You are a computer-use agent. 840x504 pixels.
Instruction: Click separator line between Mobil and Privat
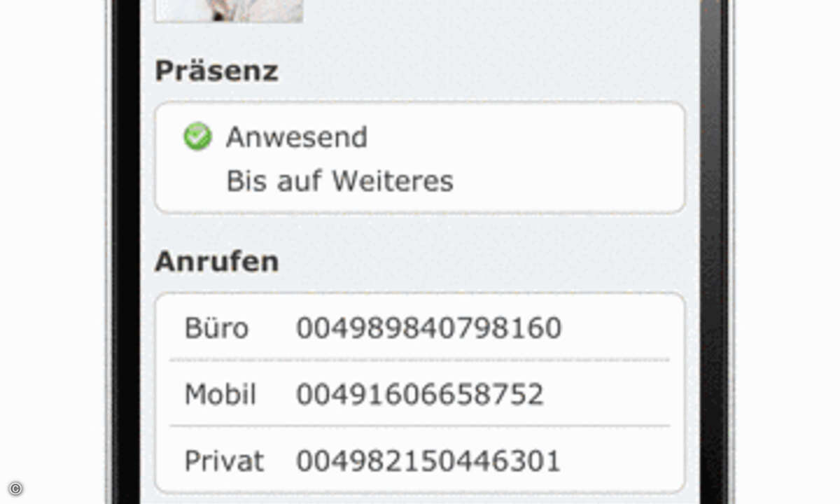(419, 426)
